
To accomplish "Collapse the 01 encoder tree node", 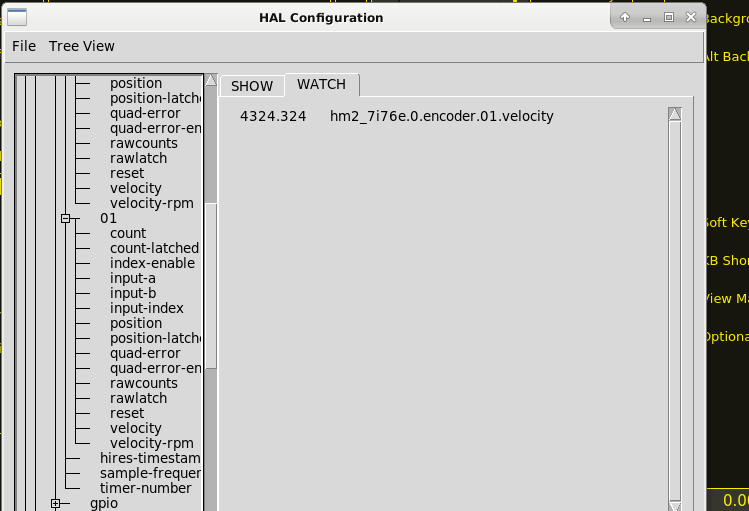I will [66, 218].
